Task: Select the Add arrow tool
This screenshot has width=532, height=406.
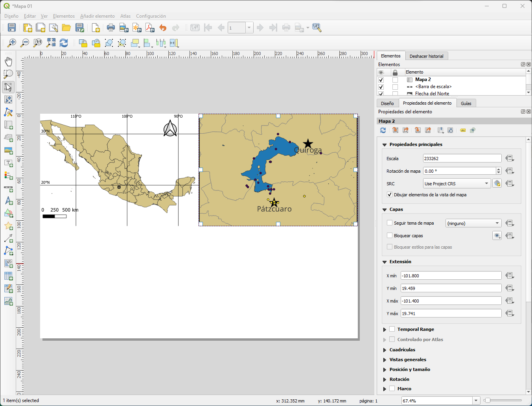Action: point(8,238)
